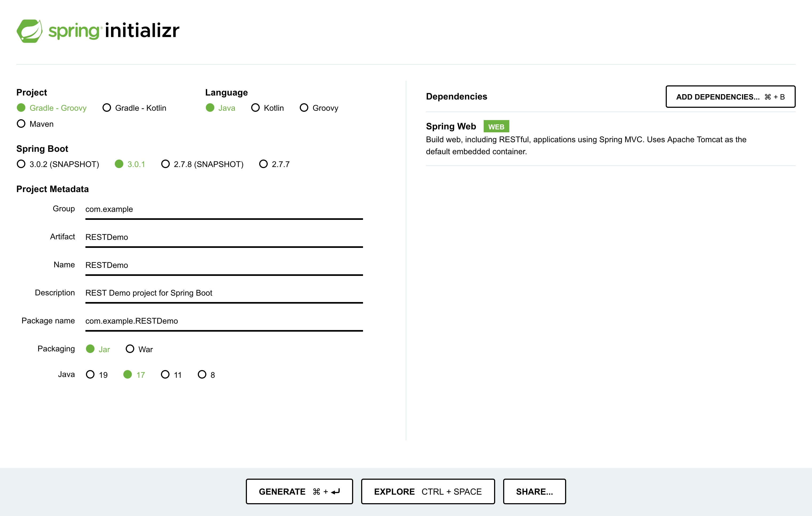Click the green WEB badge next to Spring Web
The image size is (812, 516).
tap(496, 126)
